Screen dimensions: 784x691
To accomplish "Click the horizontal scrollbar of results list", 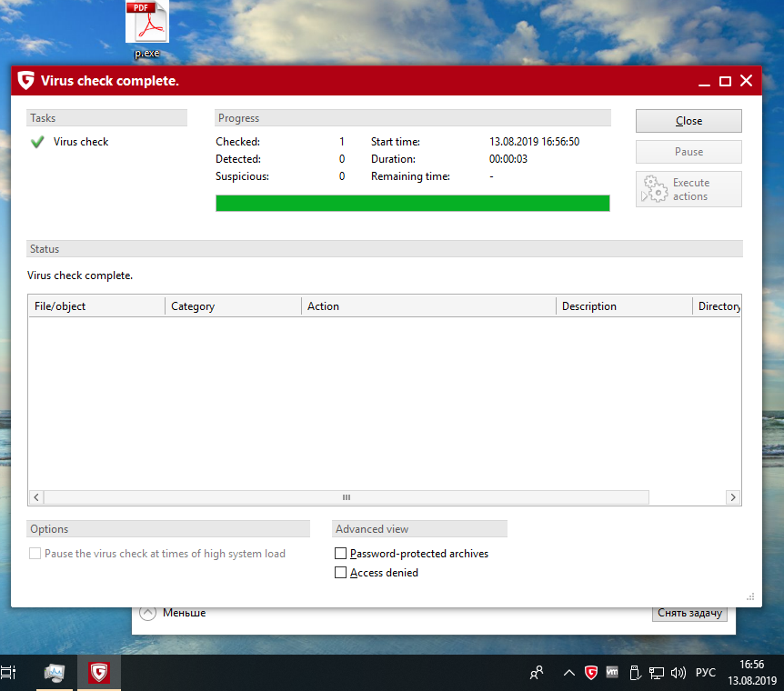I will (346, 497).
